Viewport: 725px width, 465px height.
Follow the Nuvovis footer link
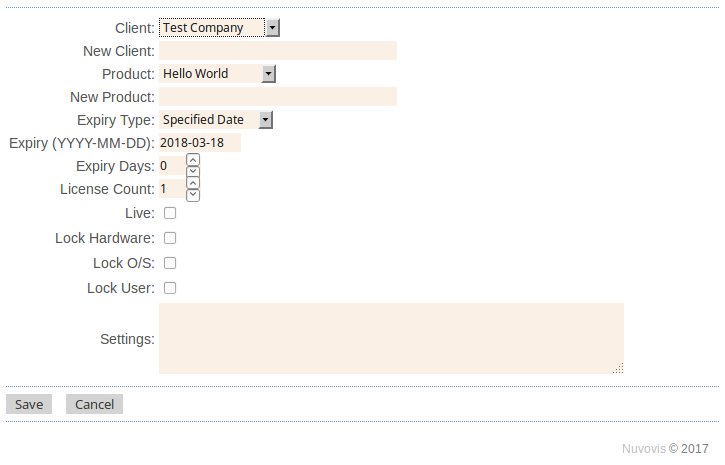point(643,449)
